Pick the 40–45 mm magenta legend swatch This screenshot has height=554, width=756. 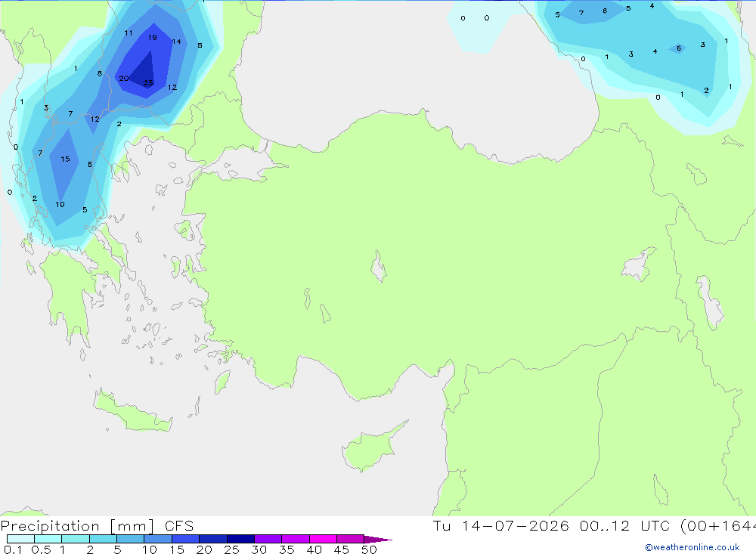click(323, 539)
